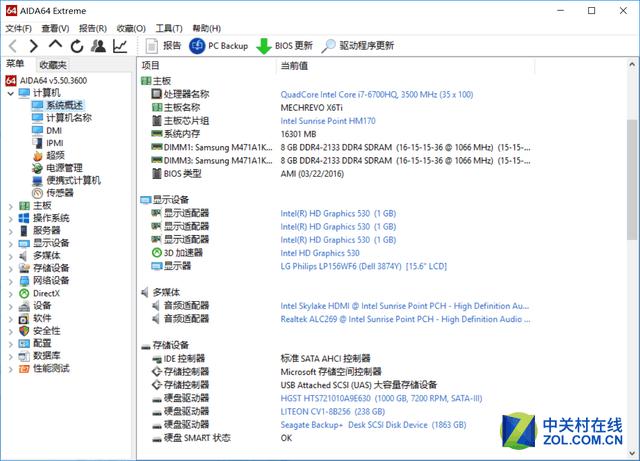Click 驱动程序更新 toolbar button

point(358,46)
